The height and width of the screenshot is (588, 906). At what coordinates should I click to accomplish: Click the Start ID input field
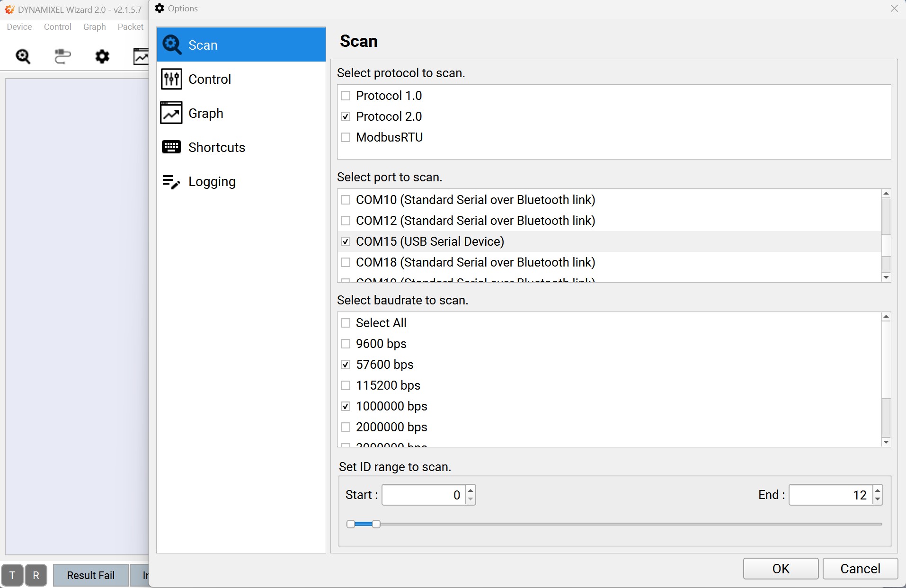424,495
